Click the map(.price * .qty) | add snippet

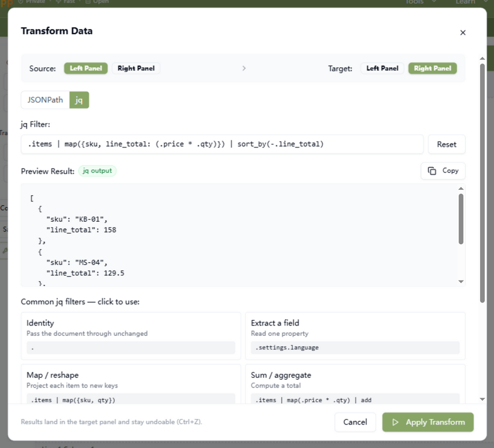355,399
